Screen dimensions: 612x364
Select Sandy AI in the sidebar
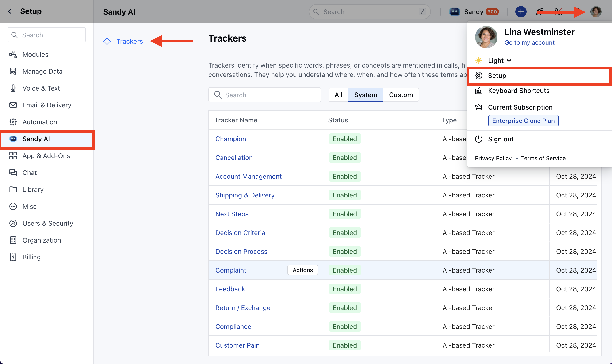(47, 139)
